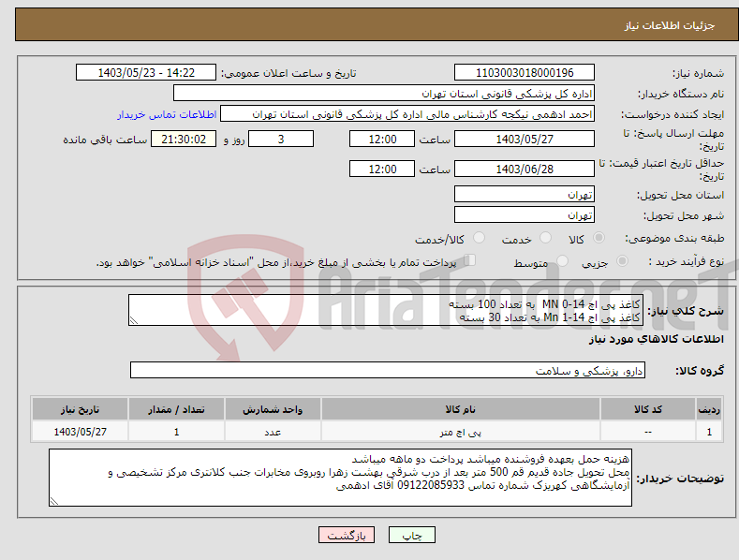This screenshot has width=739, height=560.
Task: Click the نام دستگاه خریدار label
Action: pos(681,94)
